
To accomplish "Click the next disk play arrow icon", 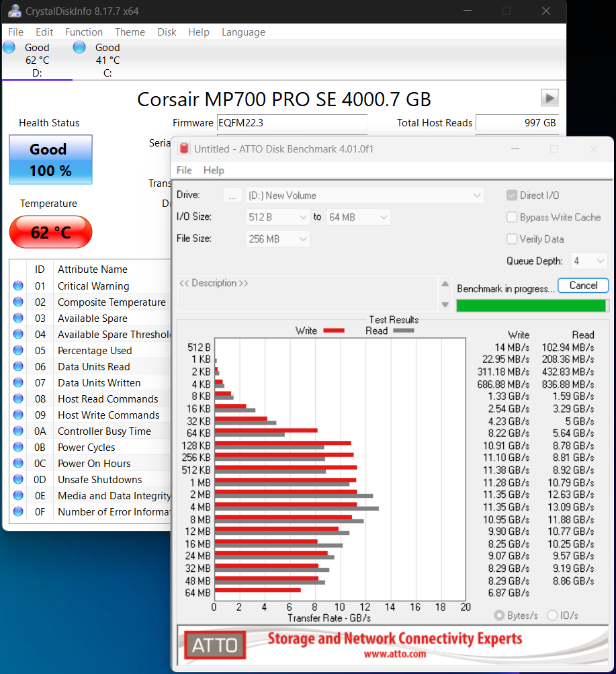I will point(549,98).
